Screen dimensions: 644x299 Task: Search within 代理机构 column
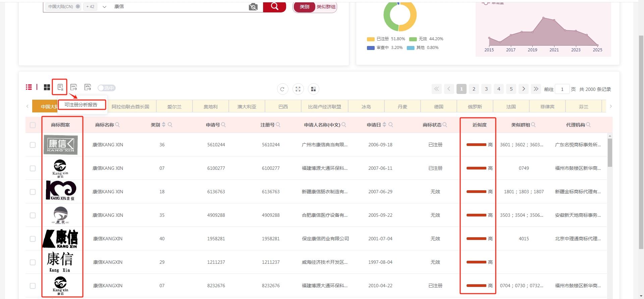point(588,124)
